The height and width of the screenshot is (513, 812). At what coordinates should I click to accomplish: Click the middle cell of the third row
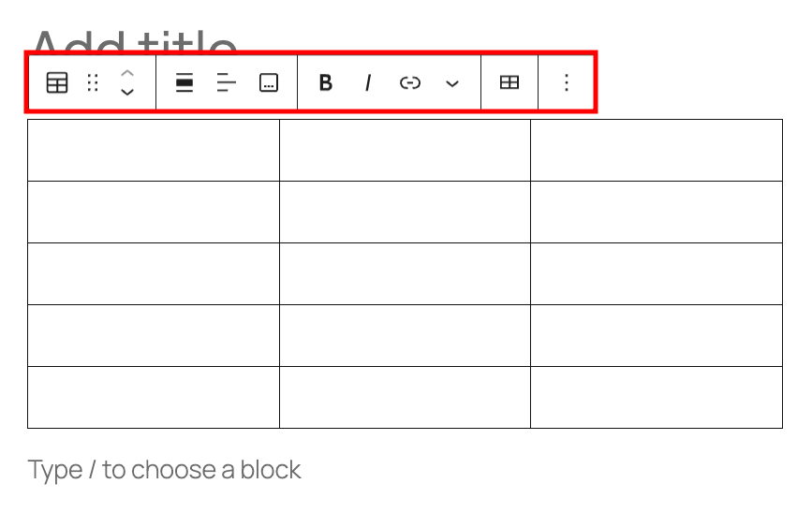[405, 273]
